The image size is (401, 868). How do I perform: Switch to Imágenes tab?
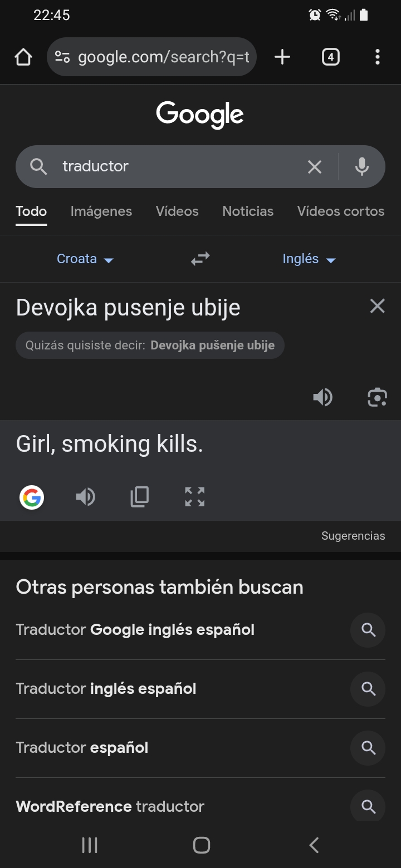point(101,211)
